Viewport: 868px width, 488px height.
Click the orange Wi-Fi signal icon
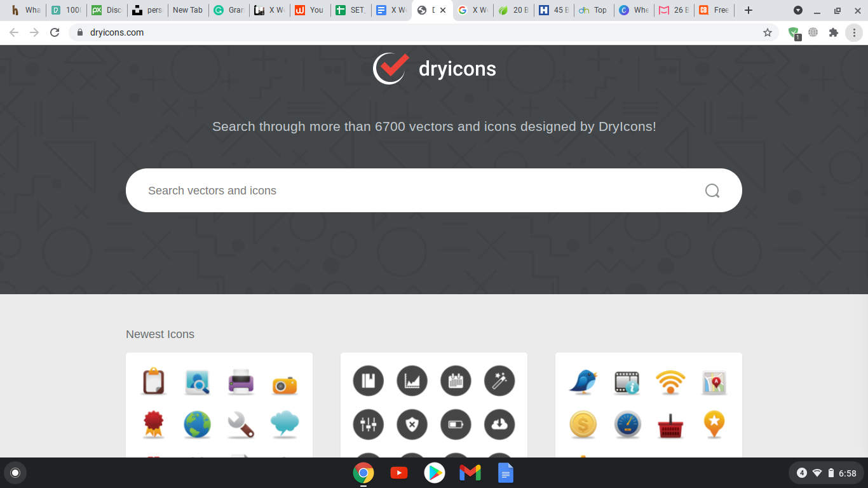[670, 381]
